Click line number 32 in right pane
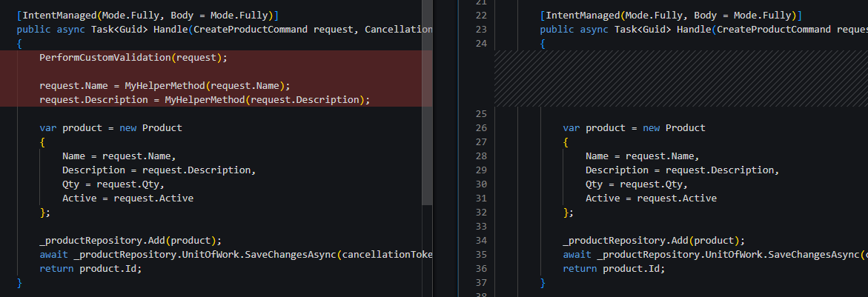Image resolution: width=868 pixels, height=297 pixels. click(480, 213)
